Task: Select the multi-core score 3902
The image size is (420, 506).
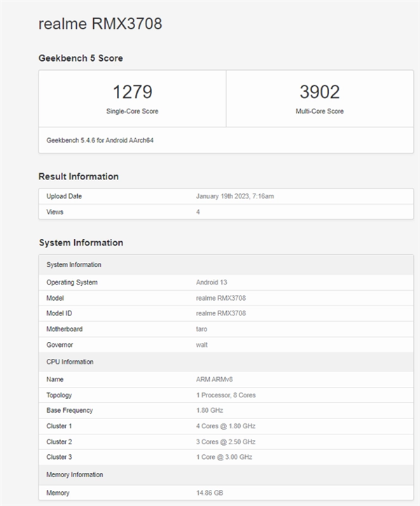Action: (319, 92)
